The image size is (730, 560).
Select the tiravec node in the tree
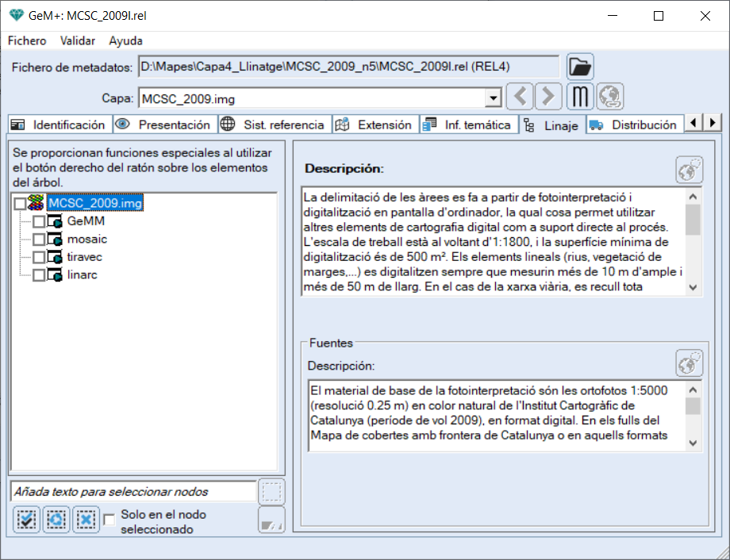click(84, 257)
